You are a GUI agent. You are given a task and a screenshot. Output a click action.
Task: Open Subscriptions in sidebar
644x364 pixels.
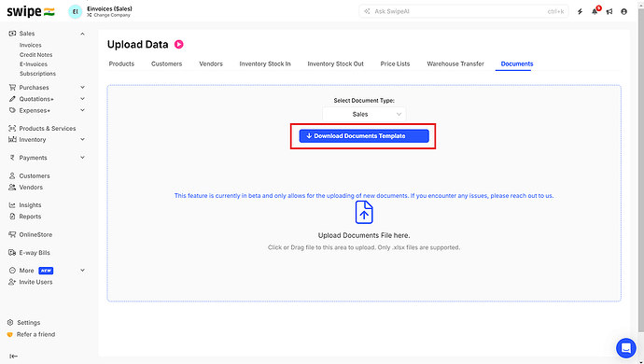click(x=37, y=74)
